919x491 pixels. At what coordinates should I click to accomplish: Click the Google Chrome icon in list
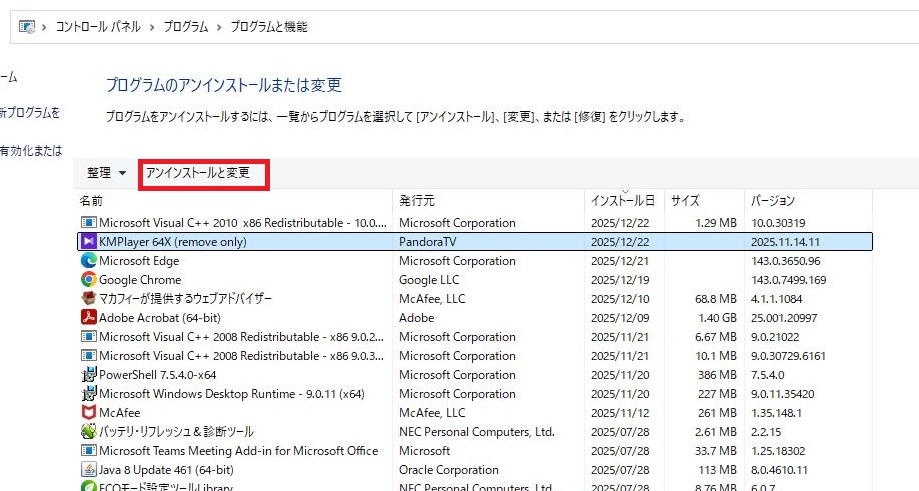click(x=88, y=280)
